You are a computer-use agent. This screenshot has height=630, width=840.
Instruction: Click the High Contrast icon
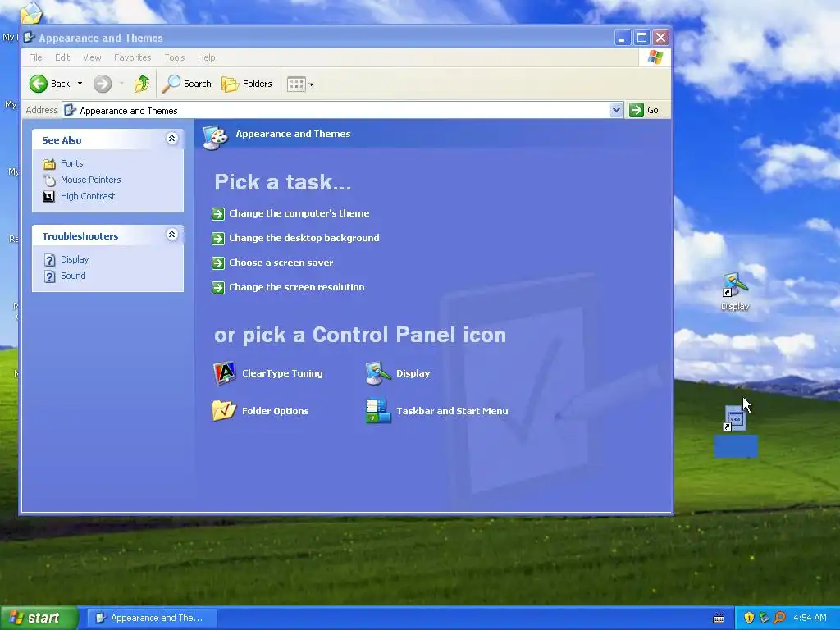pos(48,197)
